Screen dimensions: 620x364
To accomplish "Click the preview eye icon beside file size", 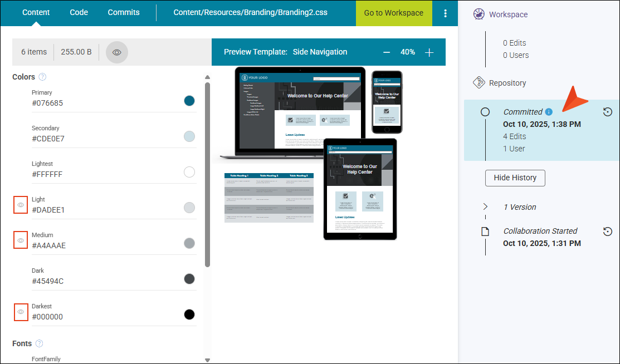I will [117, 52].
